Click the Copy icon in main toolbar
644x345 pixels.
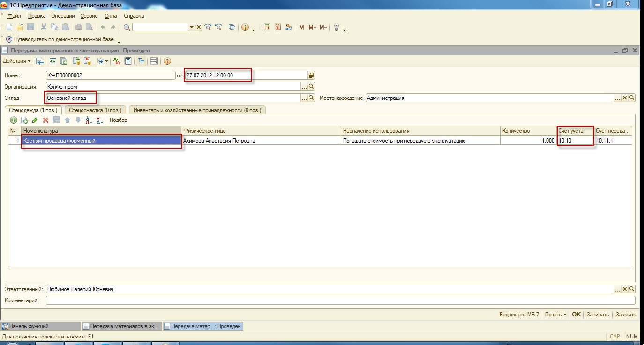pyautogui.click(x=54, y=27)
